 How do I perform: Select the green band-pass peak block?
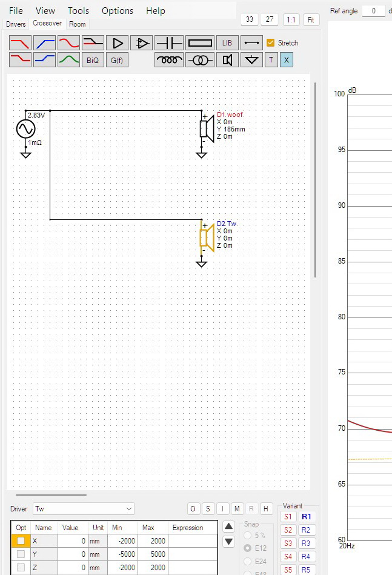tap(68, 60)
